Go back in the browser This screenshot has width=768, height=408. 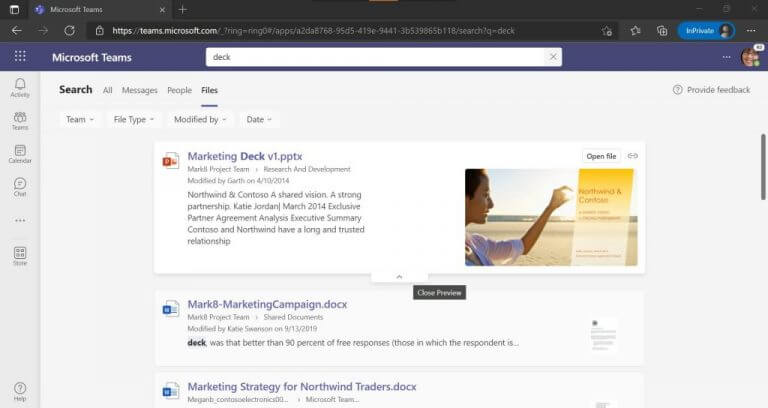click(x=17, y=30)
